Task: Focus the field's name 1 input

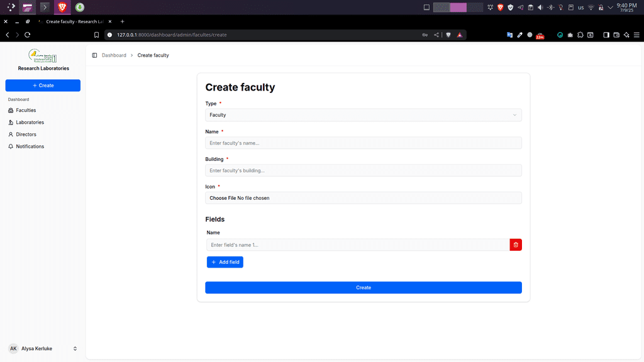Action: [x=358, y=244]
